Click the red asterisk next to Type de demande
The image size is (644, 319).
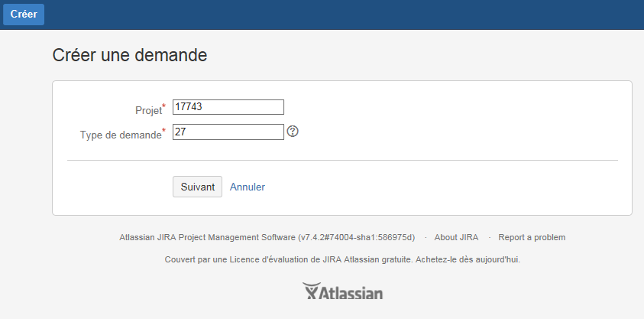point(164,131)
